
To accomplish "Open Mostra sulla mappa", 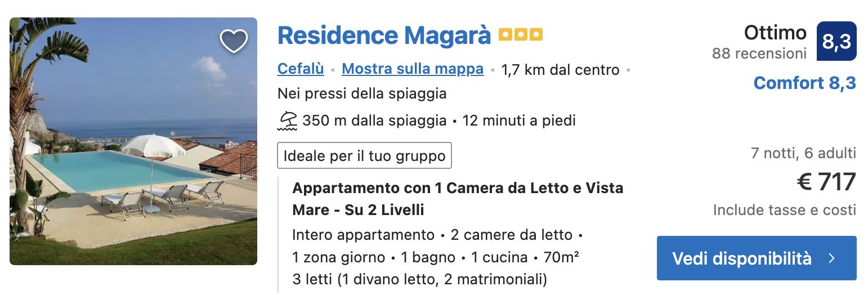I will 413,69.
